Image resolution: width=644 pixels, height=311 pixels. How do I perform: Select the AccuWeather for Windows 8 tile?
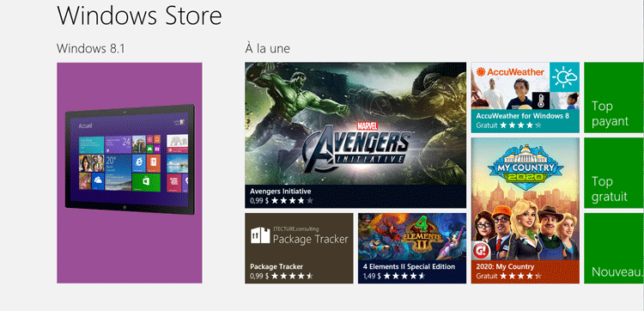[525, 97]
